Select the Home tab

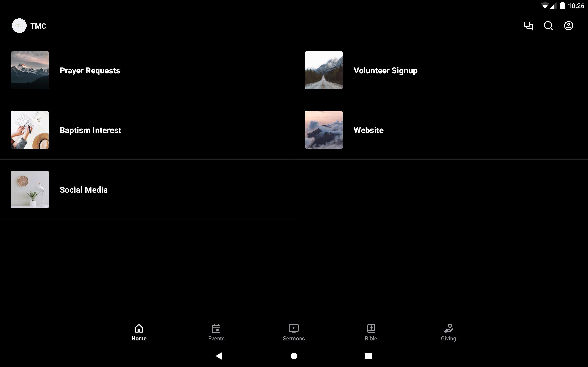click(139, 333)
